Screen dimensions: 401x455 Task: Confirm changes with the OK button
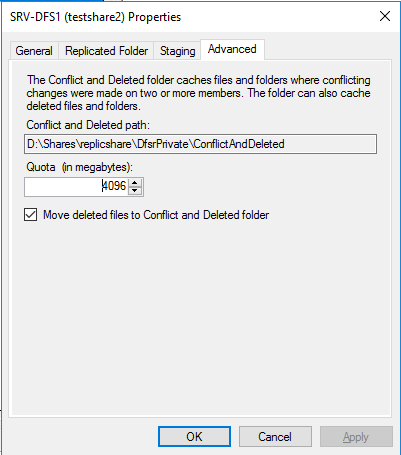194,437
